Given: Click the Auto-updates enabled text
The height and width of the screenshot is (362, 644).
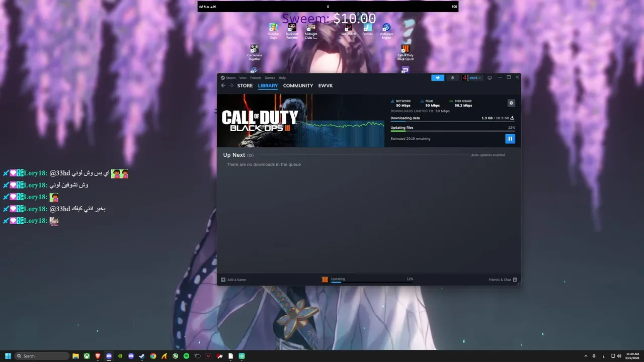Looking at the screenshot, I should pyautogui.click(x=488, y=155).
